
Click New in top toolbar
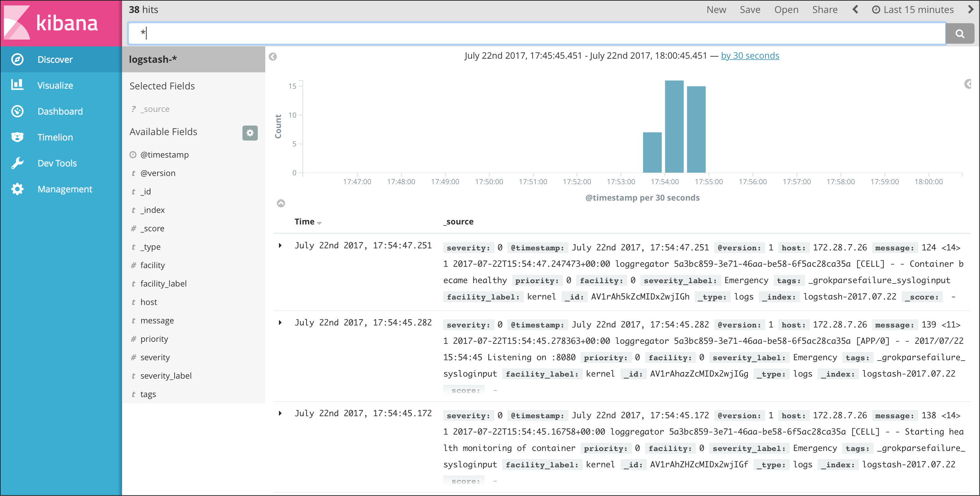pos(716,10)
